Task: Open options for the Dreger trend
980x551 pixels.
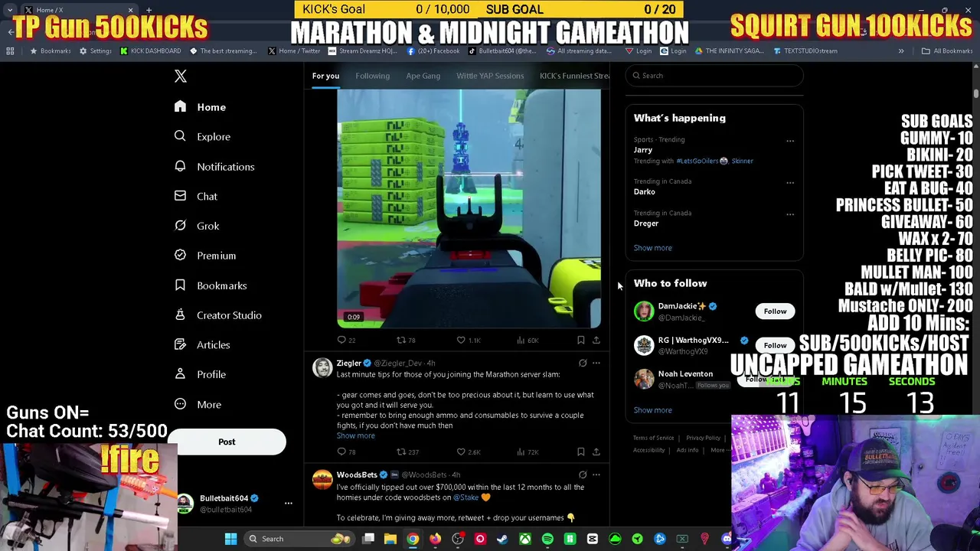Action: point(790,214)
